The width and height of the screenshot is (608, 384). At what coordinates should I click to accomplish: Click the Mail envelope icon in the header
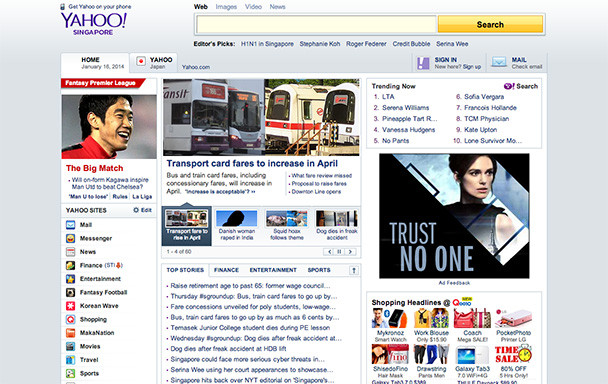(499, 62)
